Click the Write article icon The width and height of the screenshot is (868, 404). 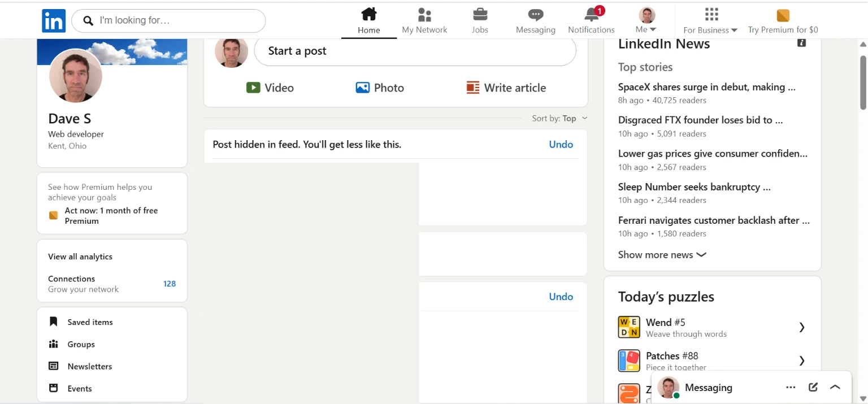(473, 88)
